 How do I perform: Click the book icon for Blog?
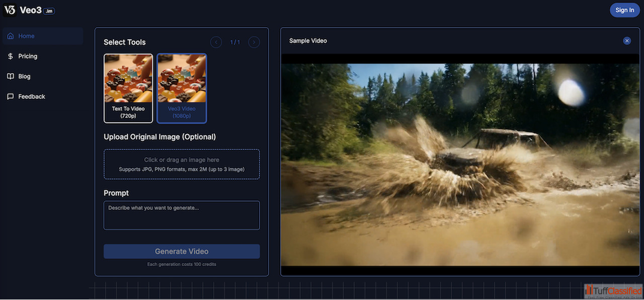tap(11, 77)
